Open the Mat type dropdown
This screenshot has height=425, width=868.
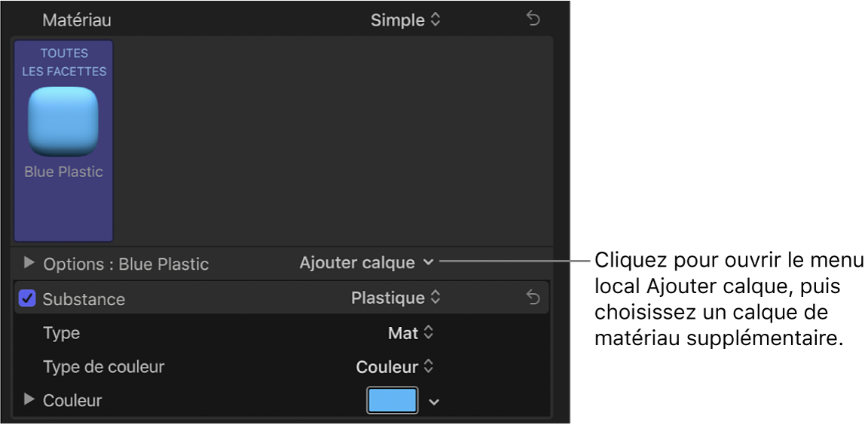[411, 332]
